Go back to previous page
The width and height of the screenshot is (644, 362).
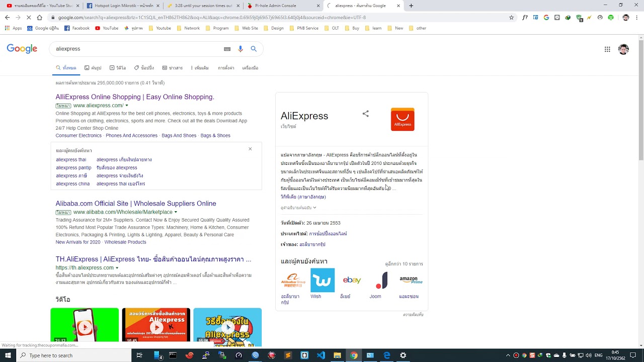click(x=7, y=17)
